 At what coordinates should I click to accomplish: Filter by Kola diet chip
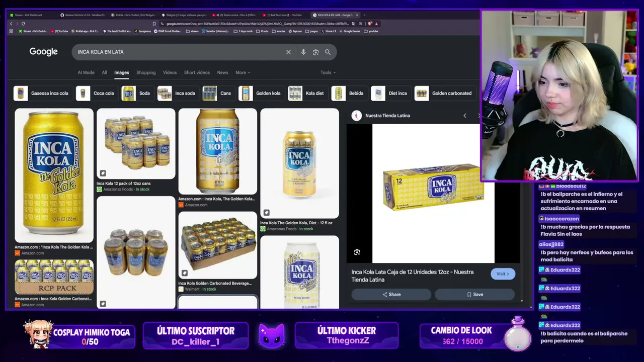point(308,94)
